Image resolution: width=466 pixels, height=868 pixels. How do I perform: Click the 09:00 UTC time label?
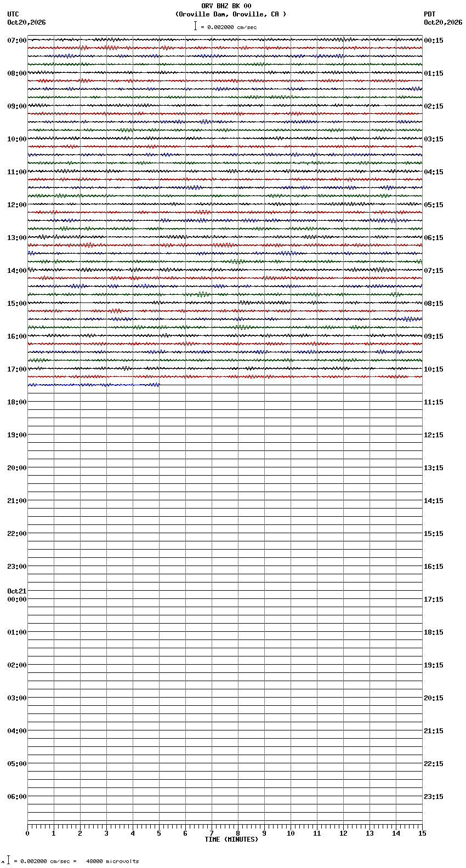pyautogui.click(x=17, y=106)
